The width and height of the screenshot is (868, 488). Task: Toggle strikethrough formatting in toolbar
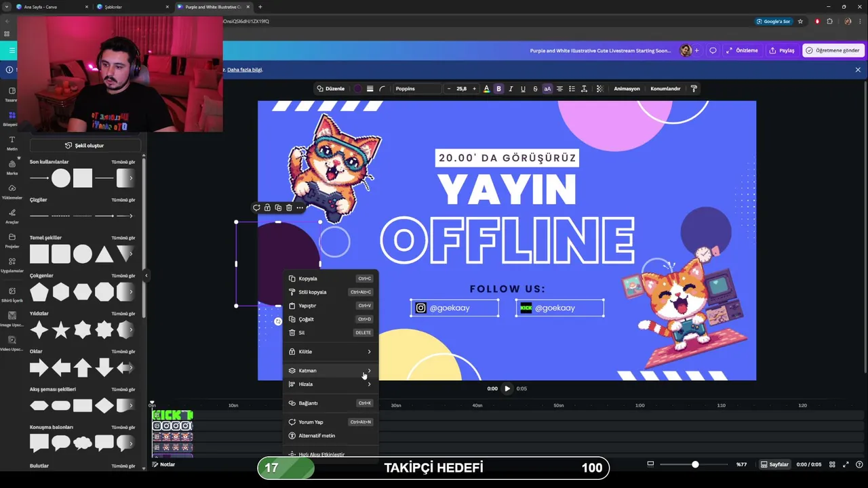(535, 89)
